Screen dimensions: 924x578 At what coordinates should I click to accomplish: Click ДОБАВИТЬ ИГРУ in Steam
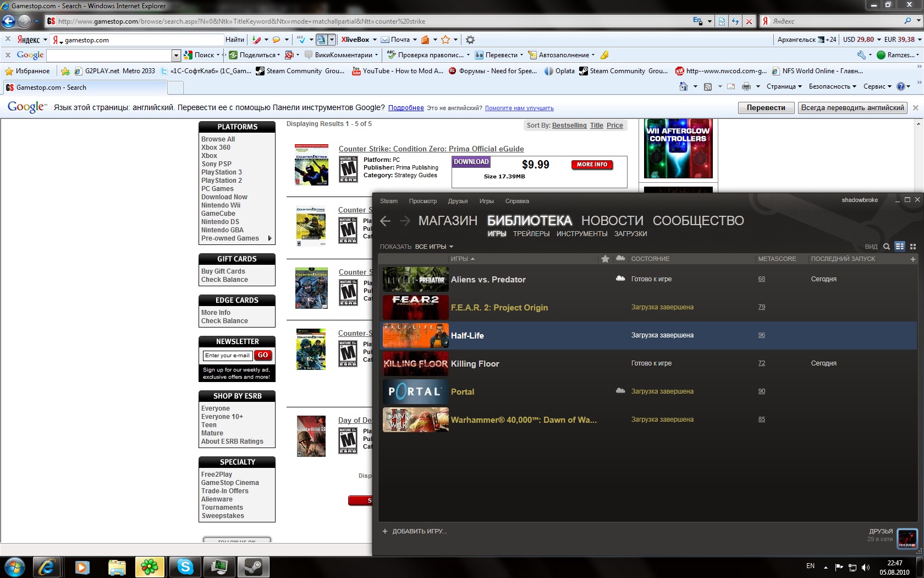415,531
